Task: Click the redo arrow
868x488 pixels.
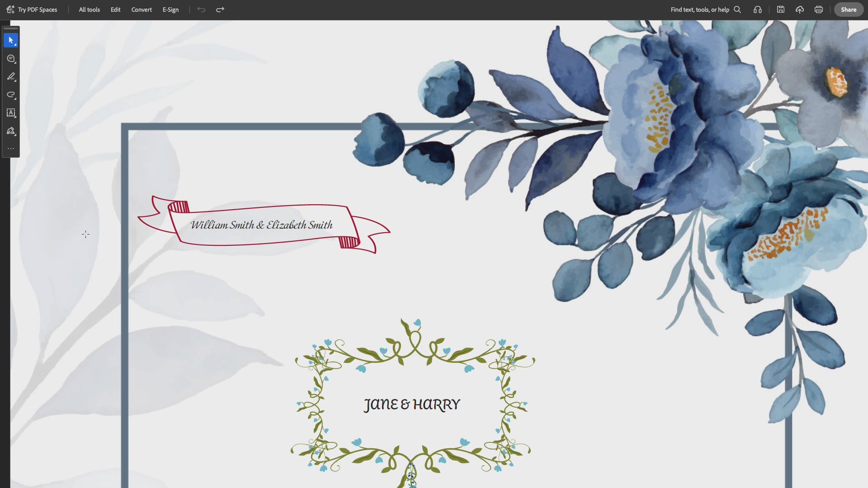Action: 220,9
